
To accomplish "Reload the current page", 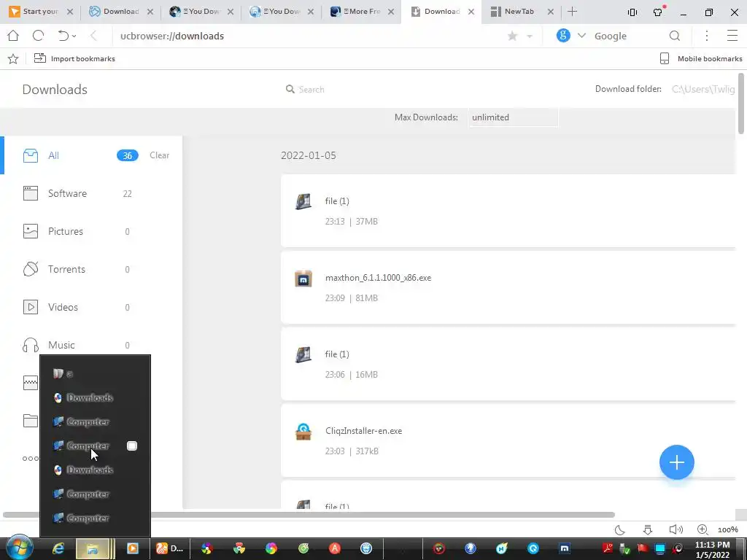I will pyautogui.click(x=38, y=36).
